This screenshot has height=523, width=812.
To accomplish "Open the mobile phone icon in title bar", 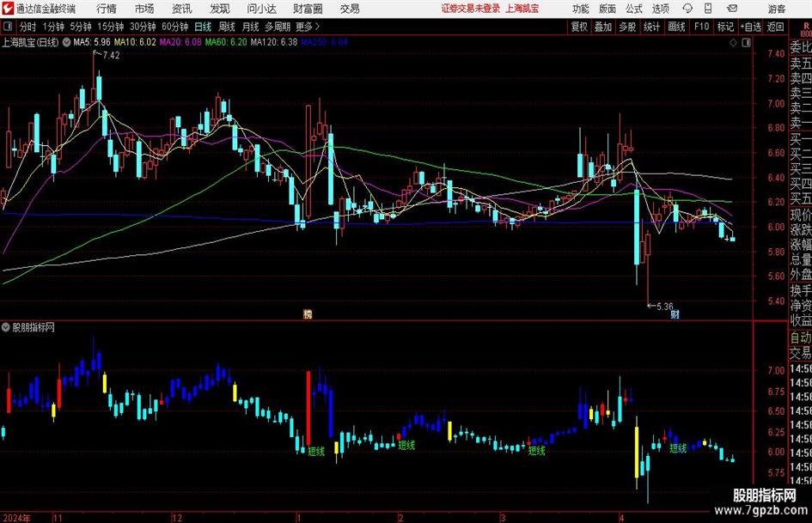I will 708,9.
